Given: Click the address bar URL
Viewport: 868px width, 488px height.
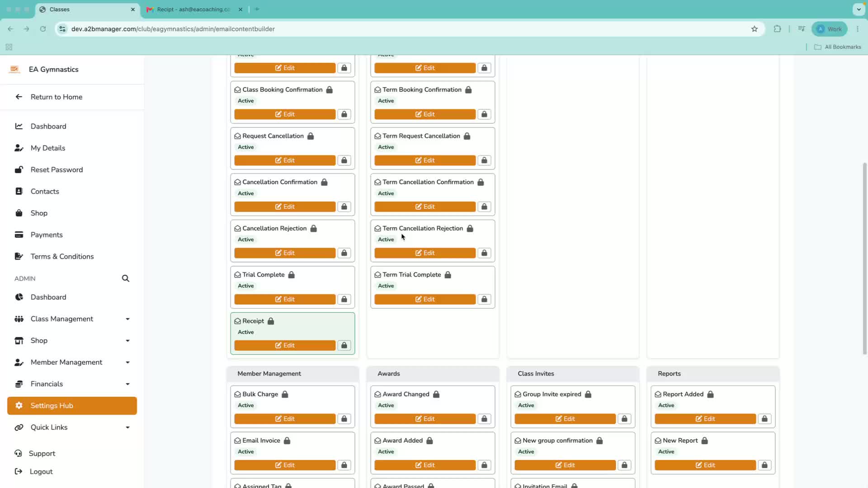Looking at the screenshot, I should tap(173, 29).
